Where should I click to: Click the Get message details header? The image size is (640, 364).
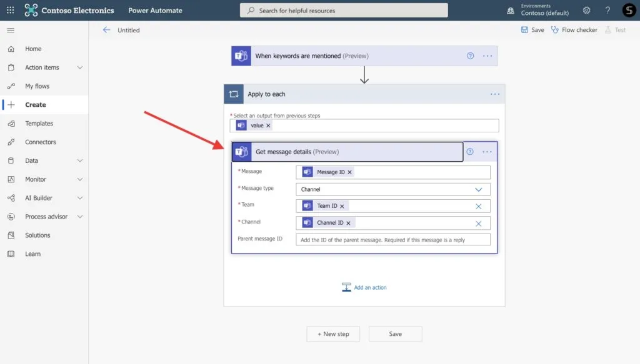tap(347, 152)
